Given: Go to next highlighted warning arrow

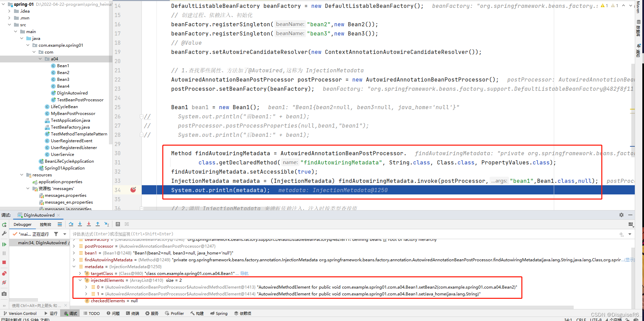Looking at the screenshot, I should (x=630, y=5).
